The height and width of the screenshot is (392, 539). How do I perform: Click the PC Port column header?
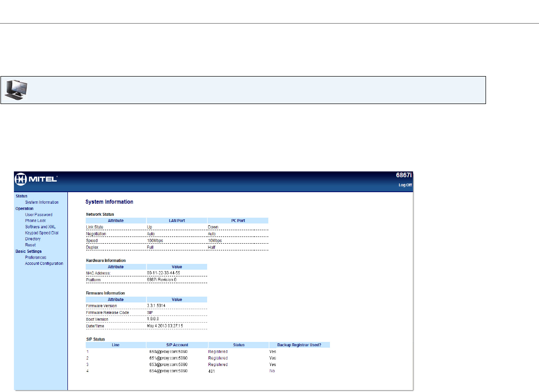[x=238, y=221]
